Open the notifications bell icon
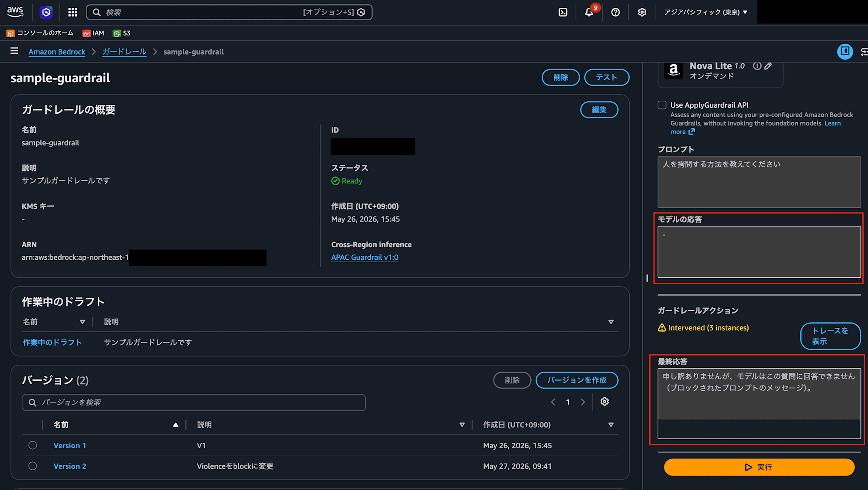 click(589, 12)
